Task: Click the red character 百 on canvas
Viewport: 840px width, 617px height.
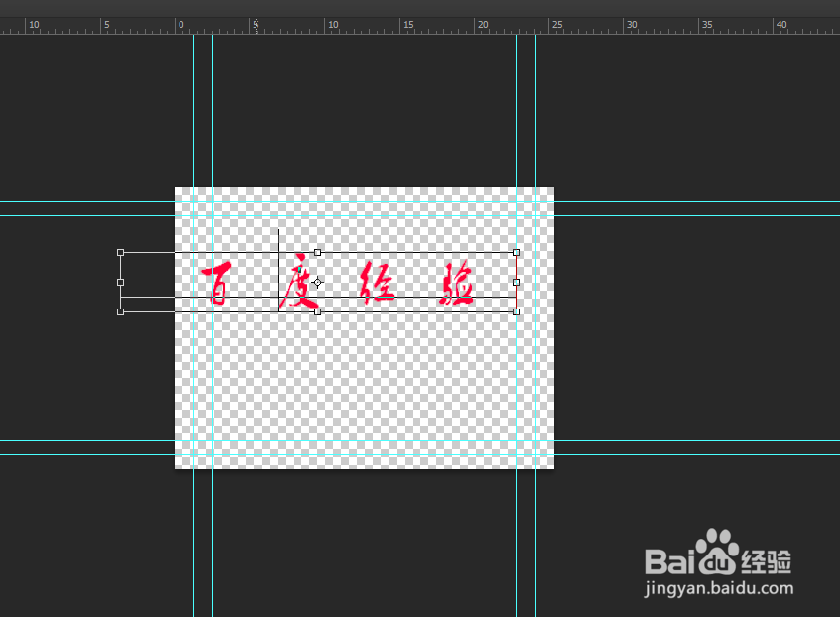Action: point(217,283)
